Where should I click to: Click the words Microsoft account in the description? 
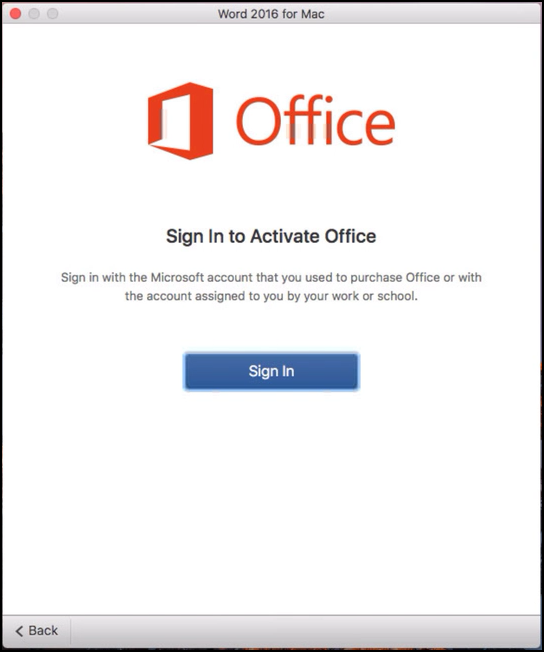201,277
